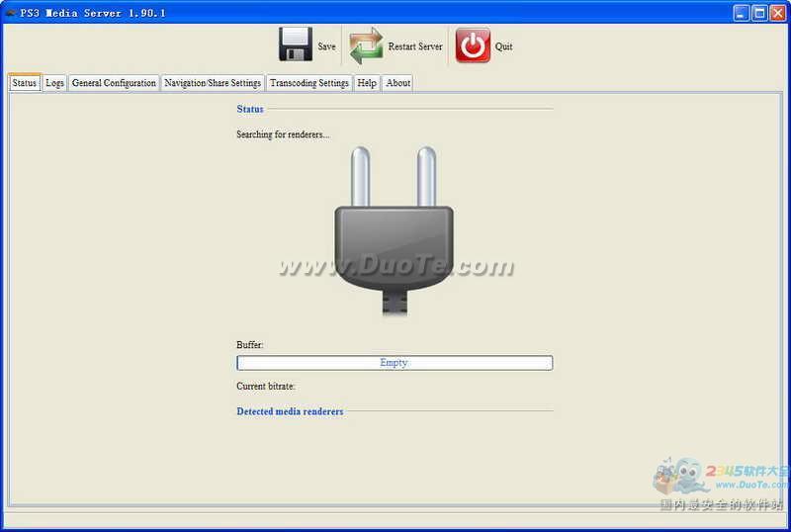This screenshot has width=791, height=532.
Task: Click the blue 'Status' section heading
Action: [x=250, y=109]
